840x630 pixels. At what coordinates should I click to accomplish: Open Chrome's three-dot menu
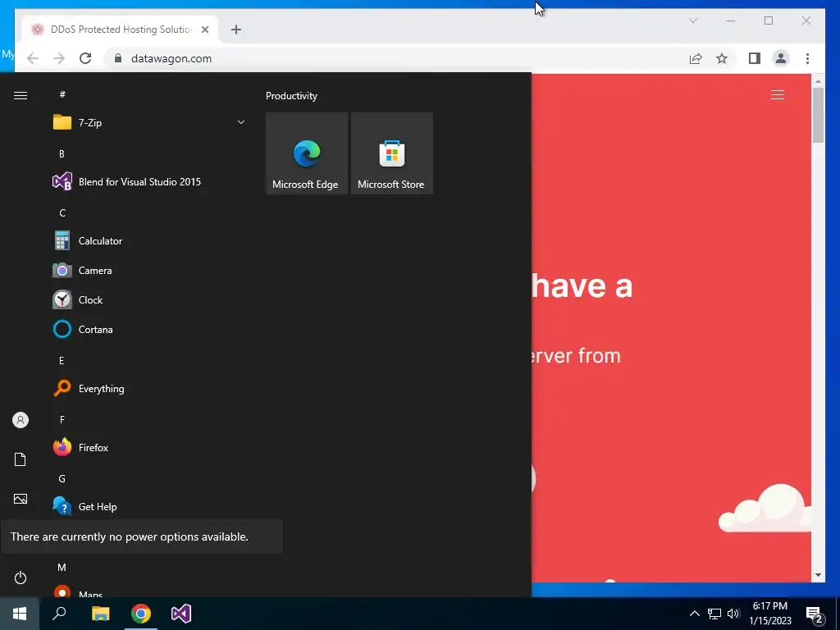coord(807,58)
